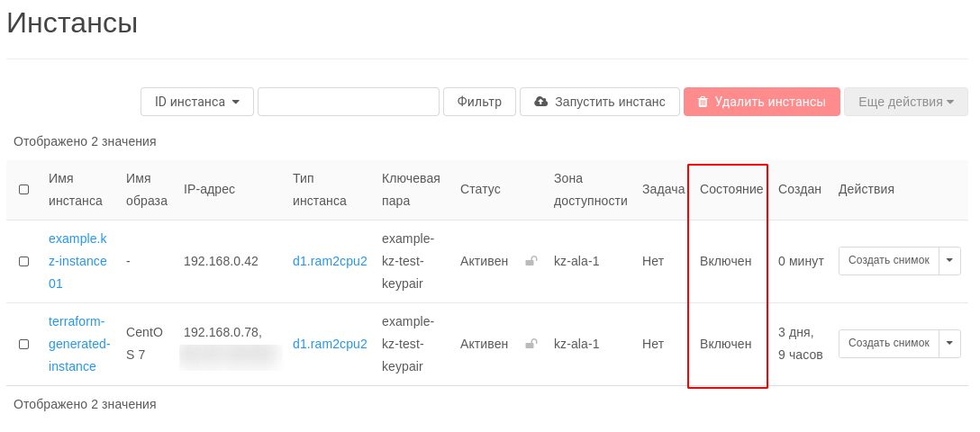The width and height of the screenshot is (980, 432).
Task: Click the Статус column header
Action: pyautogui.click(x=480, y=189)
